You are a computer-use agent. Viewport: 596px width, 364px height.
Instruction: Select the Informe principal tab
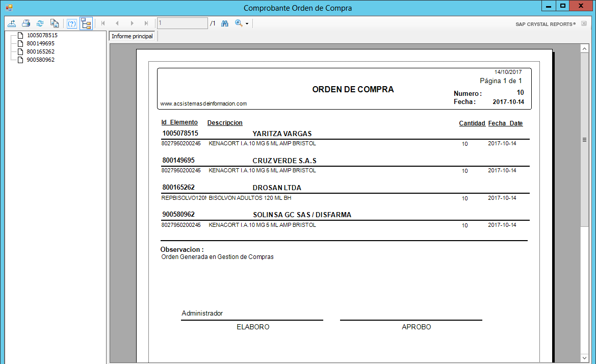(132, 36)
